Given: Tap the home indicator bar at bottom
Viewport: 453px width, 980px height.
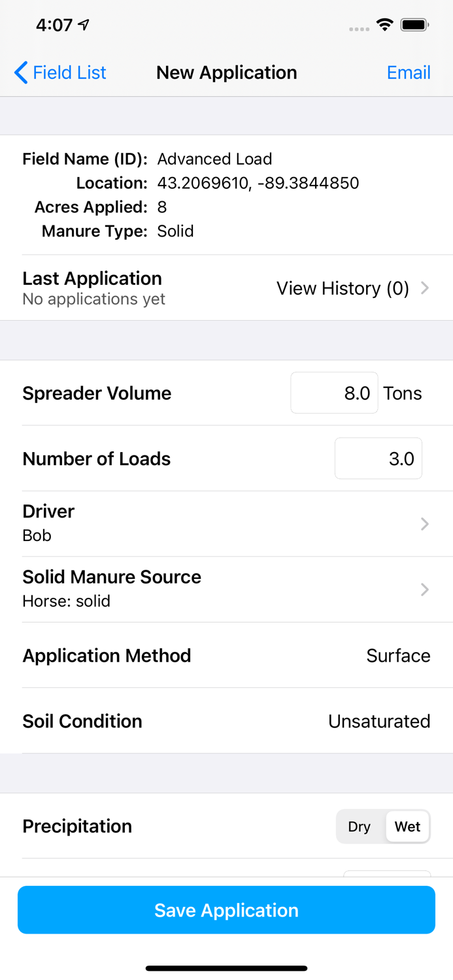Looking at the screenshot, I should 226,968.
